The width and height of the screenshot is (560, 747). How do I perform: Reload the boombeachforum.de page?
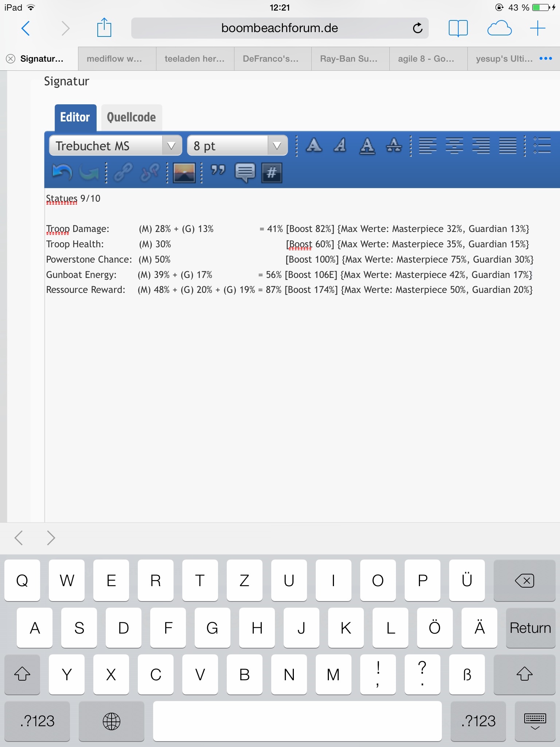(x=417, y=28)
